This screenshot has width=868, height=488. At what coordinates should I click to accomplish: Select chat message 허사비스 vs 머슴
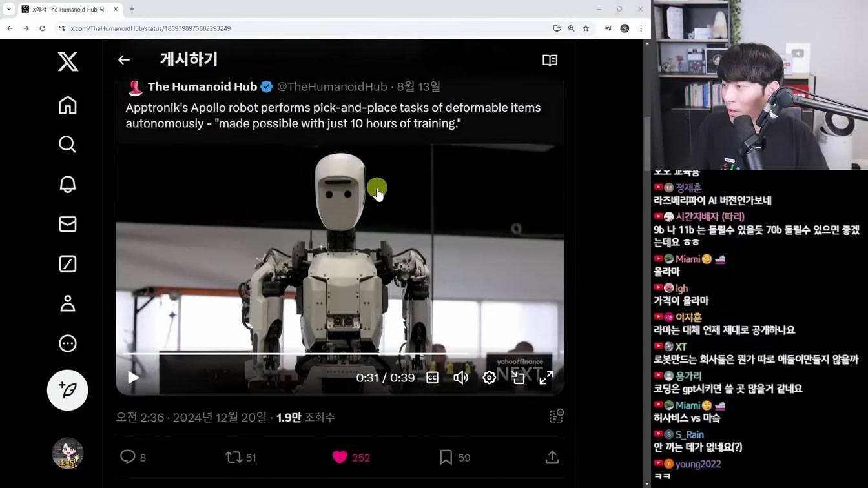click(687, 418)
